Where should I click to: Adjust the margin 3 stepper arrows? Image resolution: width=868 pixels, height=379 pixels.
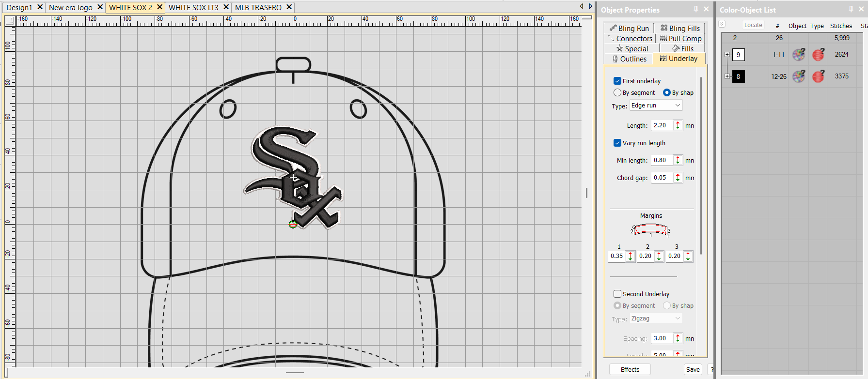click(688, 256)
